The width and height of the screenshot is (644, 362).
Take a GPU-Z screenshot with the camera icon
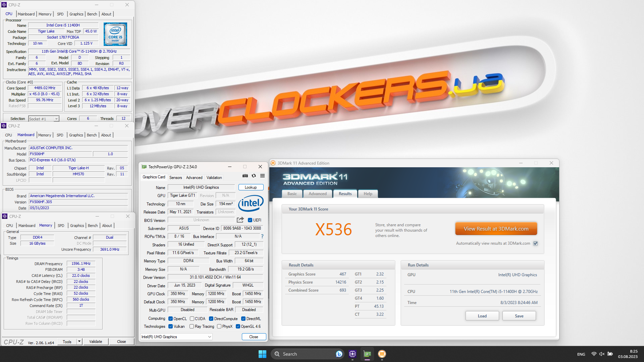[245, 176]
